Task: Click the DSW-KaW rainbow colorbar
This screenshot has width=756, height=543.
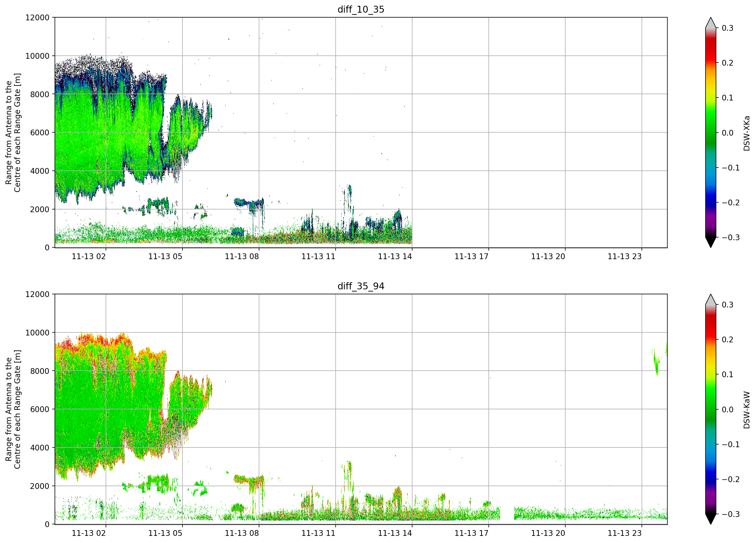Action: pyautogui.click(x=711, y=409)
